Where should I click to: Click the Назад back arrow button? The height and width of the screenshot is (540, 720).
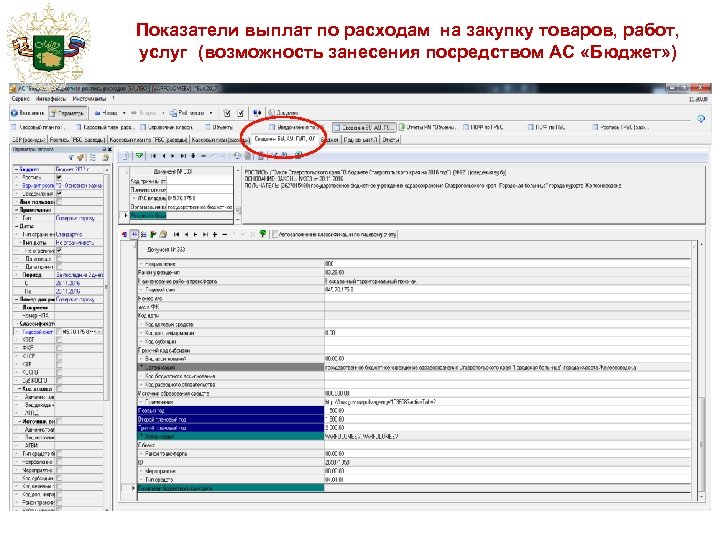[x=106, y=112]
